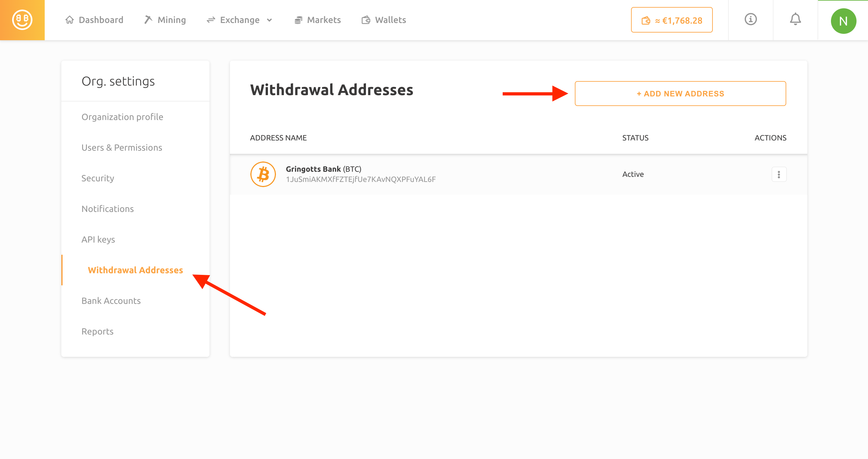Click the info circle icon
Screen dimensions: 868x459
(x=750, y=20)
